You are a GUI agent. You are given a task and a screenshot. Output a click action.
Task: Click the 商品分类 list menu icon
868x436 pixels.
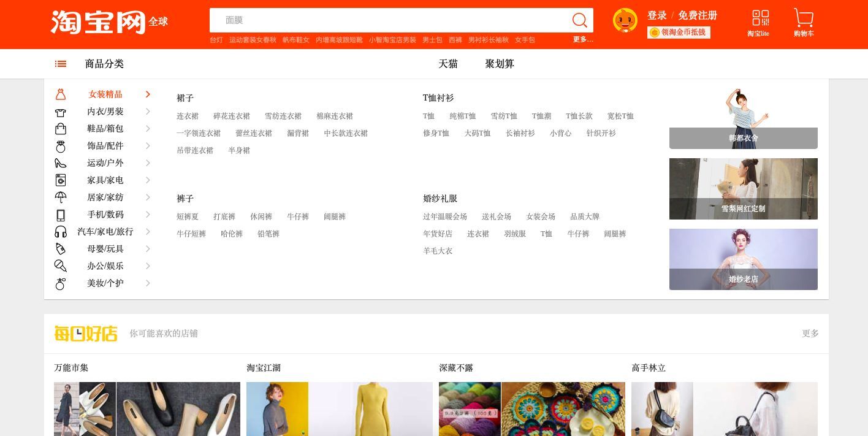(61, 64)
